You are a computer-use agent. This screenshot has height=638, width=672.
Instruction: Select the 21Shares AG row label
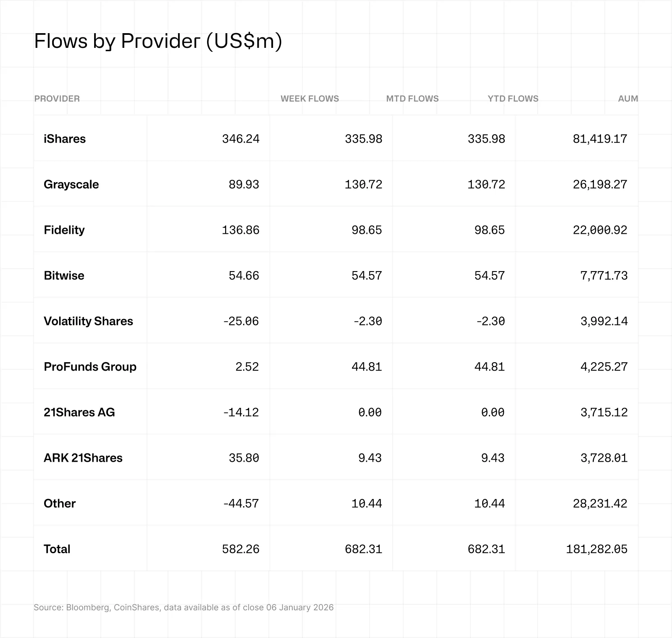click(79, 412)
